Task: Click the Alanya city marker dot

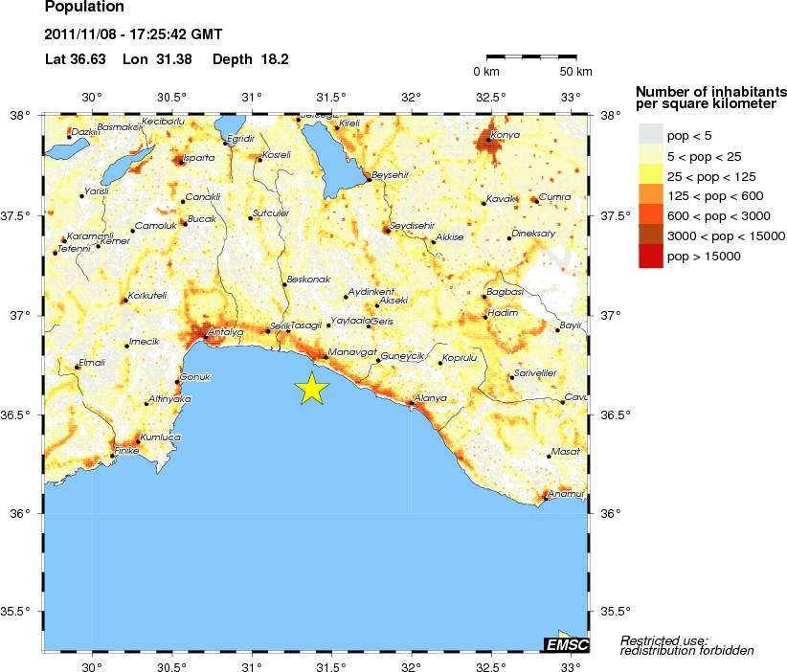Action: [x=412, y=403]
